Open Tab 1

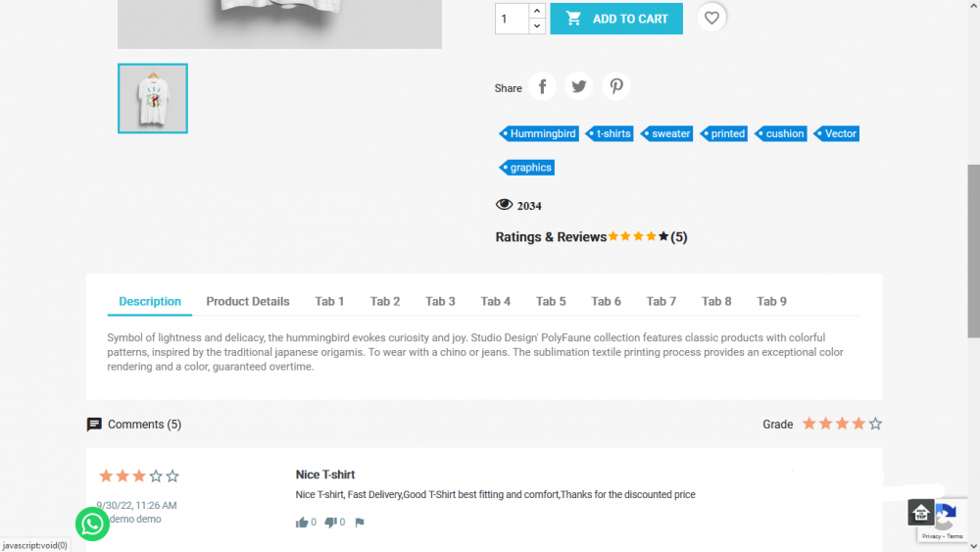point(329,301)
